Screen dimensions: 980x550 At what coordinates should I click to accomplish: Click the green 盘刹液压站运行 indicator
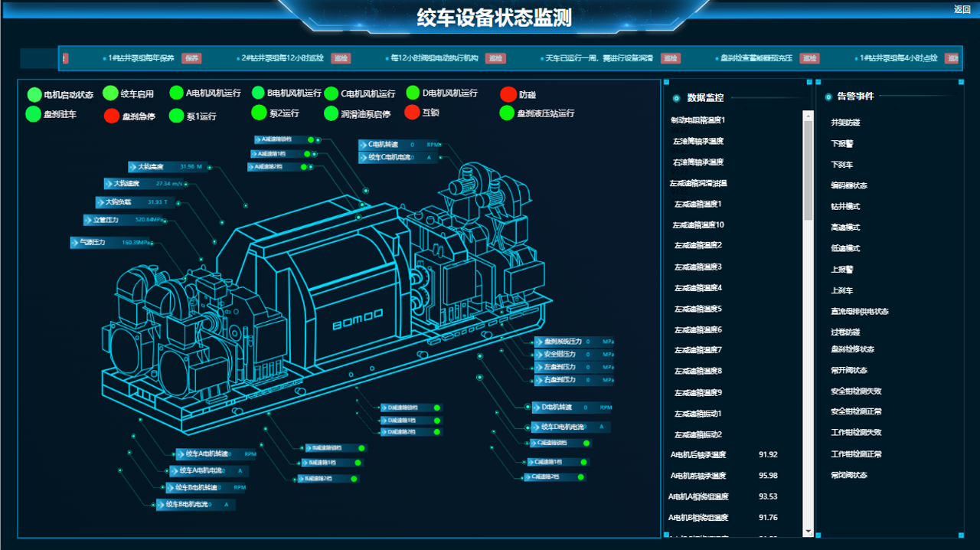pos(507,113)
